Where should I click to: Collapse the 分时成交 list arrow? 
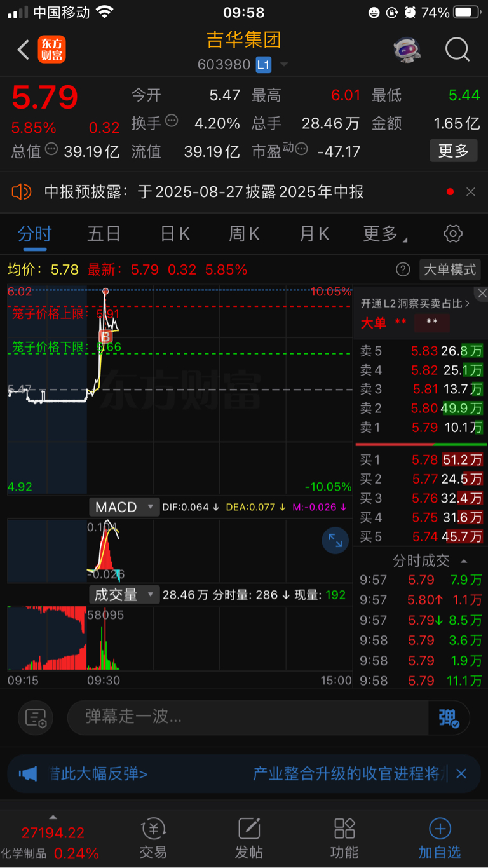click(464, 561)
